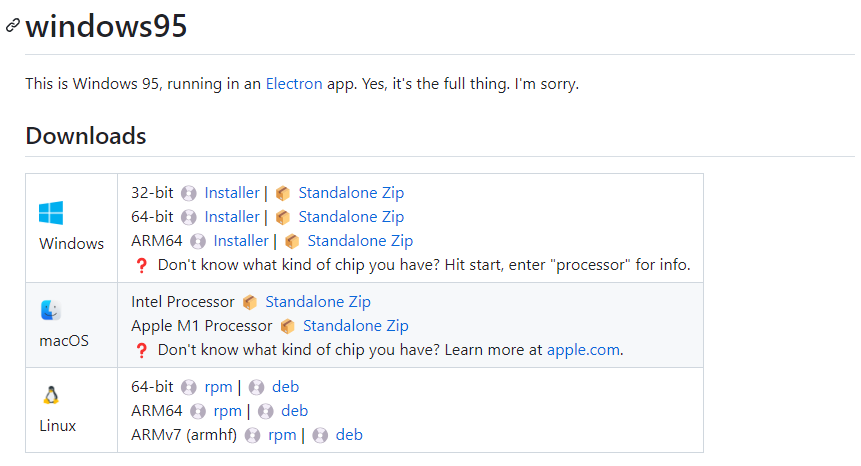Click the Linux penguin icon
Viewport: 861px width, 466px height.
[x=51, y=395]
